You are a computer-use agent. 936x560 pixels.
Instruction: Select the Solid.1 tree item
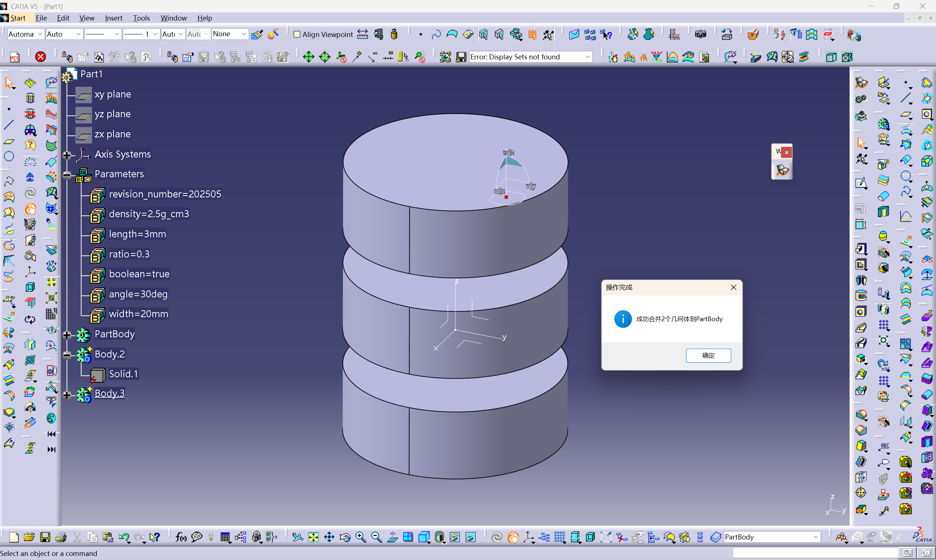[x=123, y=374]
